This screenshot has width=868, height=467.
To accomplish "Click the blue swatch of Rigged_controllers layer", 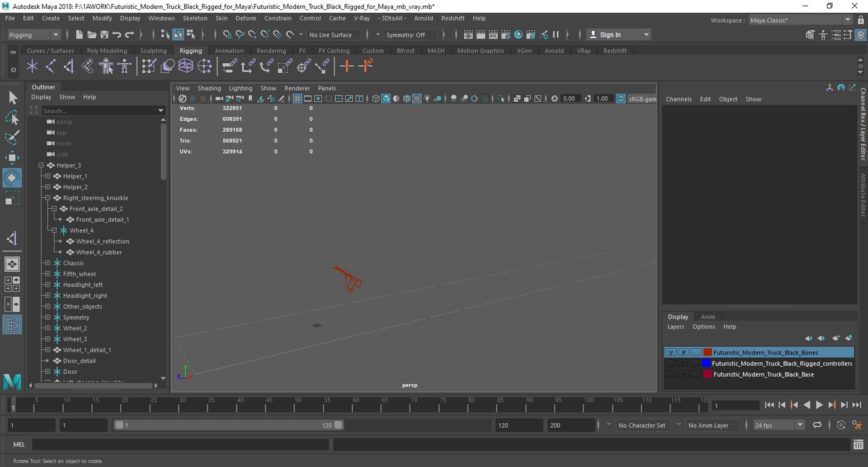I will click(x=706, y=363).
